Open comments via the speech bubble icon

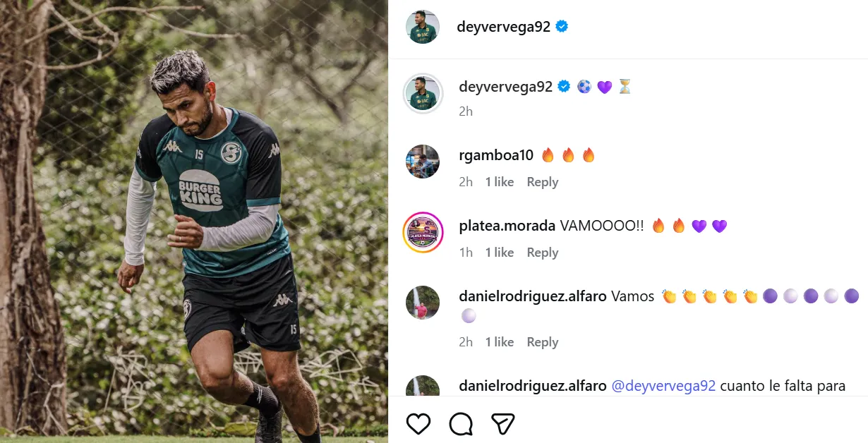[x=461, y=424]
